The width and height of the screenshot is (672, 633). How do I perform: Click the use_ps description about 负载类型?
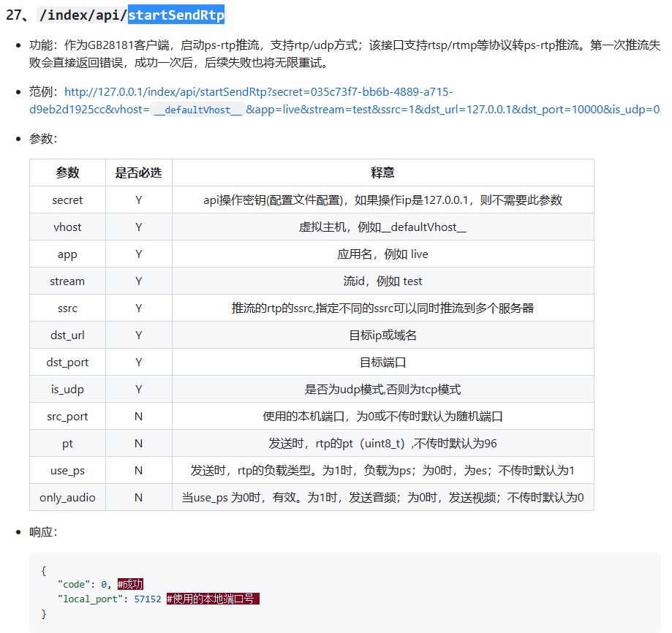pyautogui.click(x=382, y=470)
